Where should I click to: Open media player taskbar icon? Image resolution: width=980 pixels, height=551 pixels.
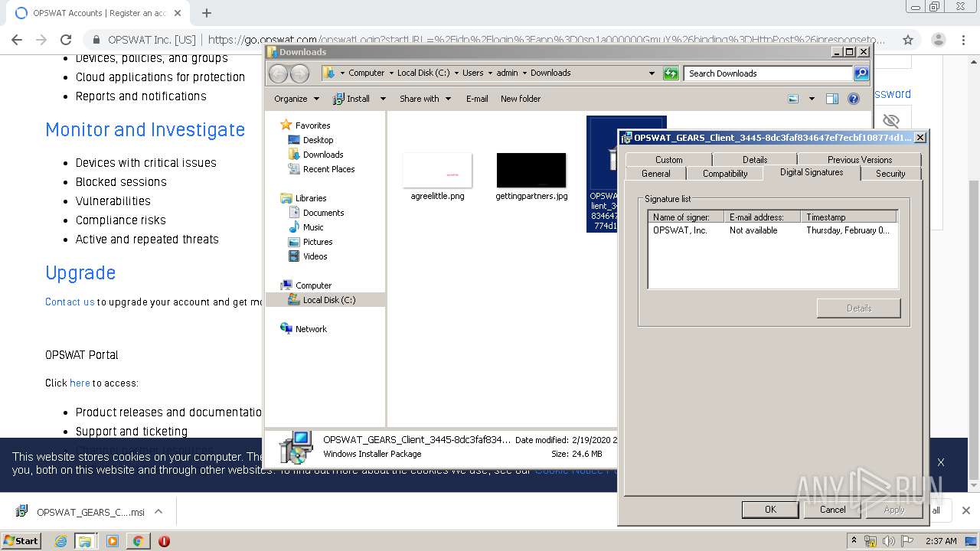click(x=113, y=541)
